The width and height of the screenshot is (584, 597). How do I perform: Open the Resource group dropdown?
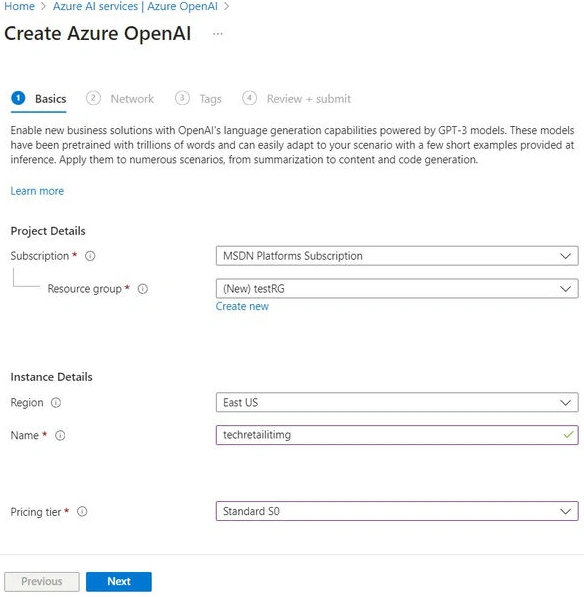397,289
